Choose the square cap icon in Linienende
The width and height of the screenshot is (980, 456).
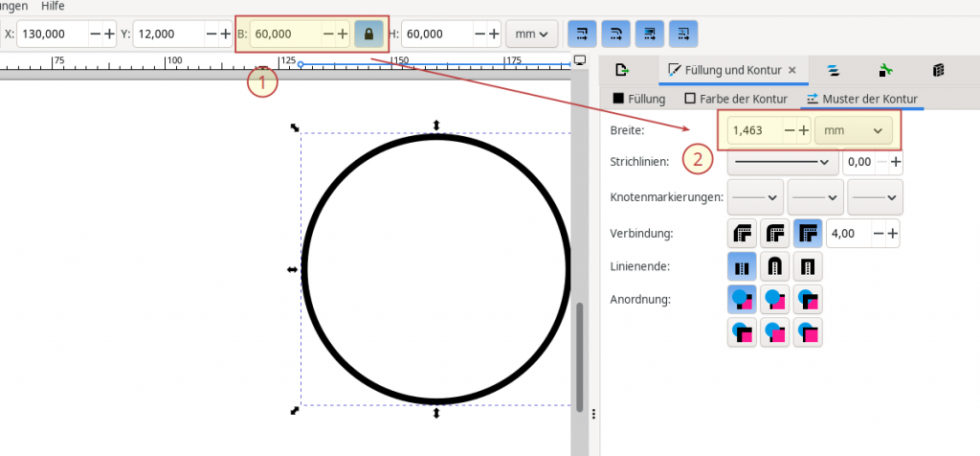point(808,265)
